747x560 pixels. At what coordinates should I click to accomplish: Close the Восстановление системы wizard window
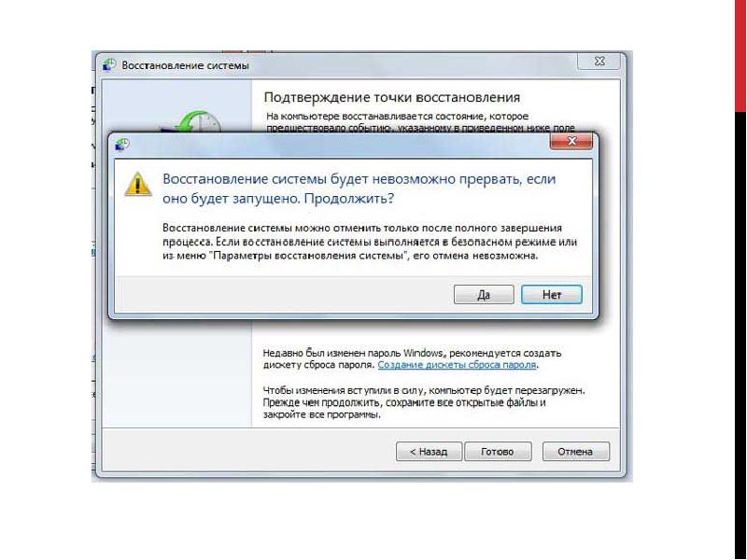[599, 62]
